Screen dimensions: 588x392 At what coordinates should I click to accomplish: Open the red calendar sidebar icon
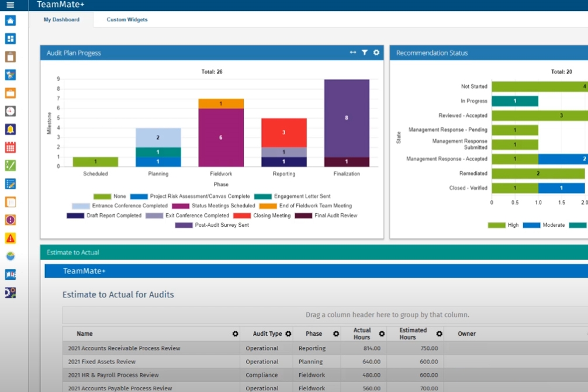click(10, 147)
